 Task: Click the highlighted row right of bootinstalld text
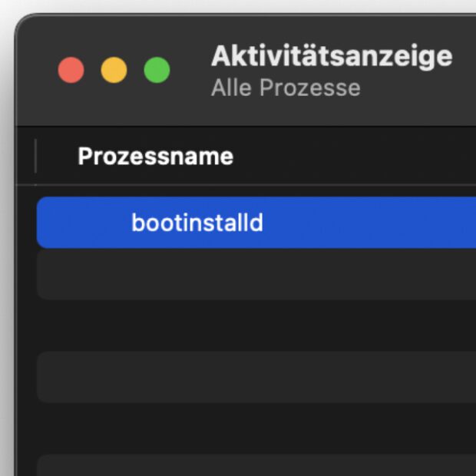click(369, 223)
